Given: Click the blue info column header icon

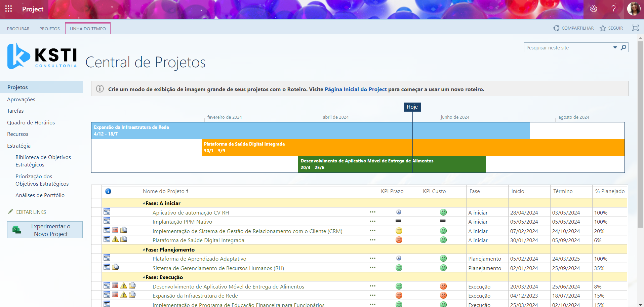Looking at the screenshot, I should click(x=108, y=191).
